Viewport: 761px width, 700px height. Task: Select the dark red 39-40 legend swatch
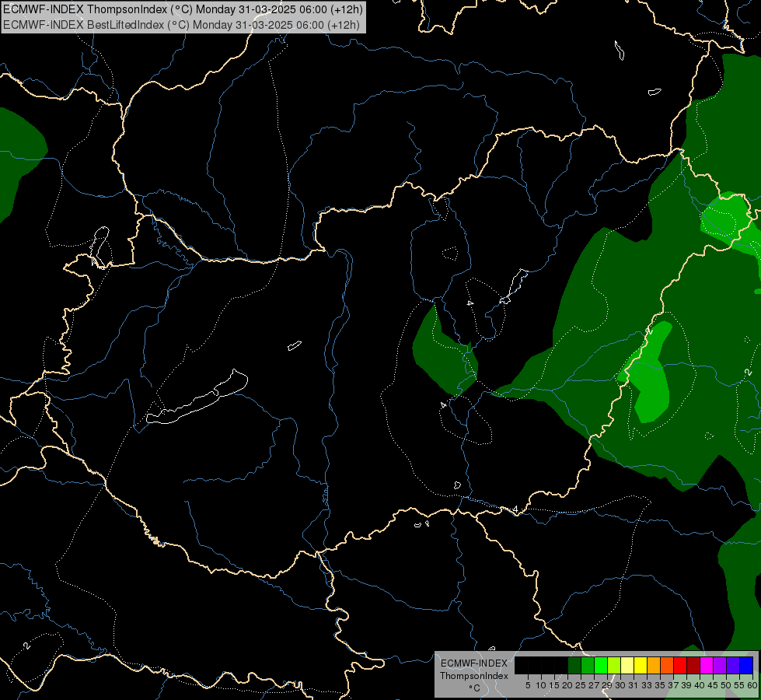(693, 665)
